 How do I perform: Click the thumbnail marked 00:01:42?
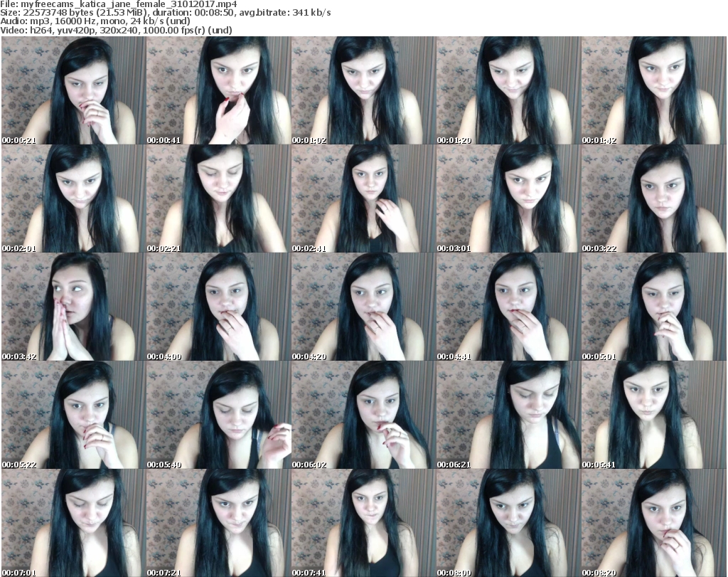tap(653, 90)
